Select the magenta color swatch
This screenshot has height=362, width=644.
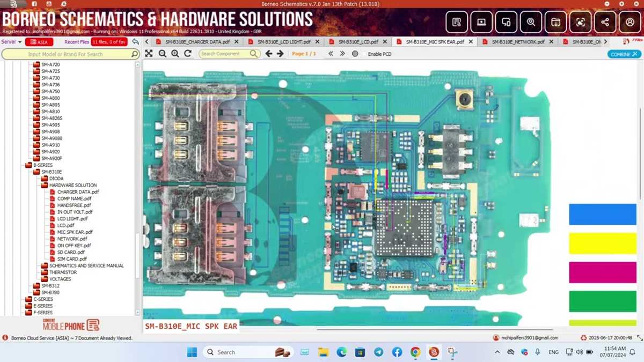(x=602, y=272)
